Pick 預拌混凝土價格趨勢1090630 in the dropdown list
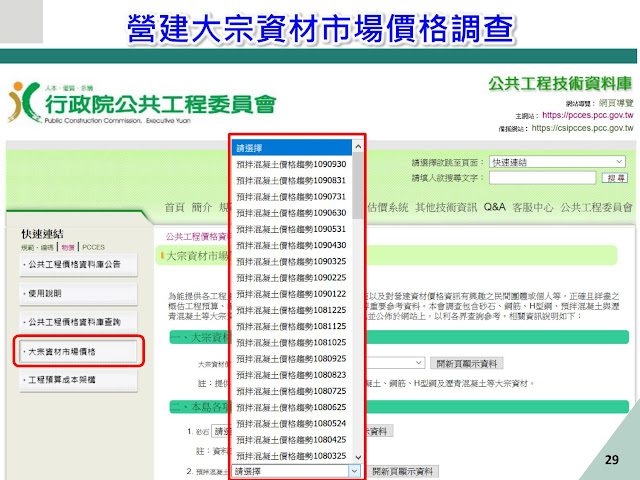The width and height of the screenshot is (640, 480). click(x=291, y=213)
